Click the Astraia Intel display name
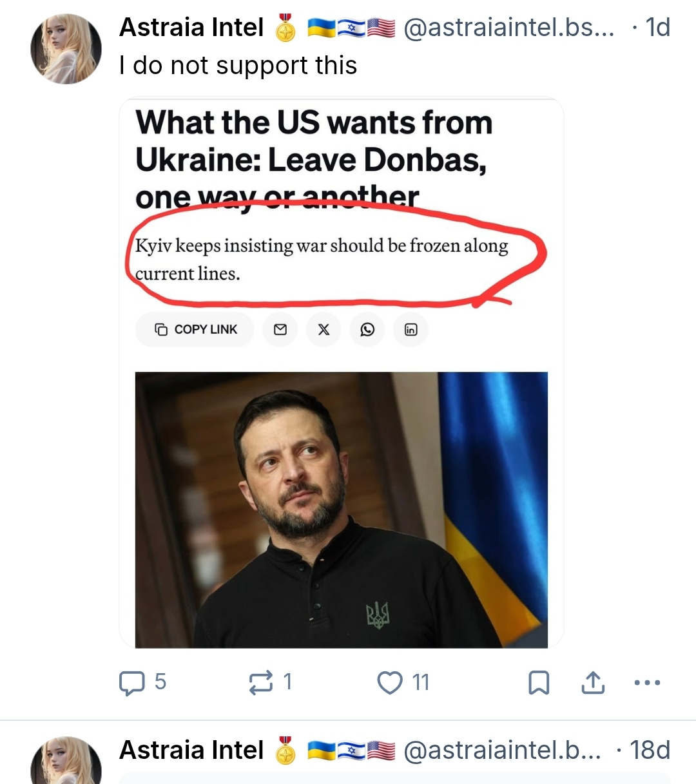The width and height of the screenshot is (696, 784). [191, 28]
